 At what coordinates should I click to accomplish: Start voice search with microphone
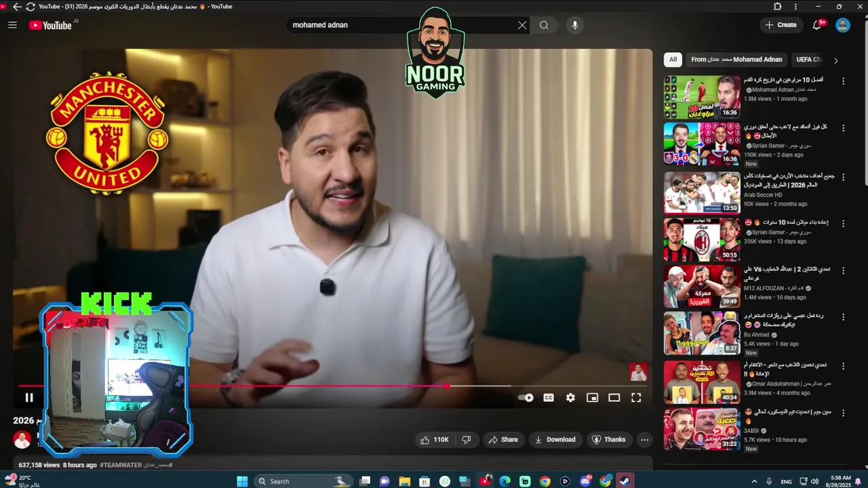[575, 25]
